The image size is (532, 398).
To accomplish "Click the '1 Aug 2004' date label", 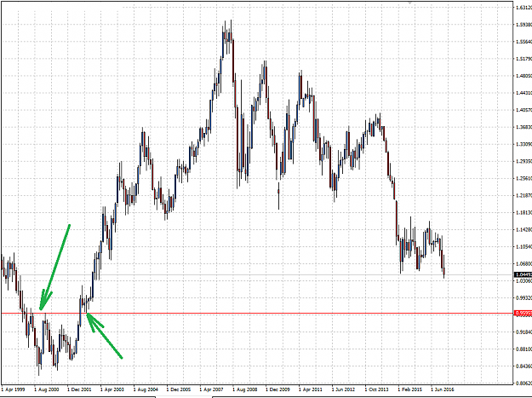I will (x=146, y=389).
